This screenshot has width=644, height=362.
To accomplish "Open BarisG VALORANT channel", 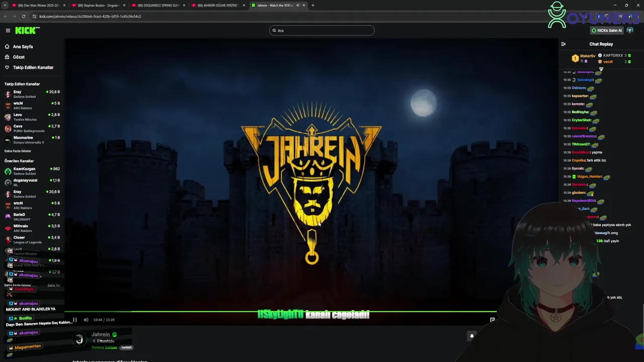I will [x=32, y=217].
